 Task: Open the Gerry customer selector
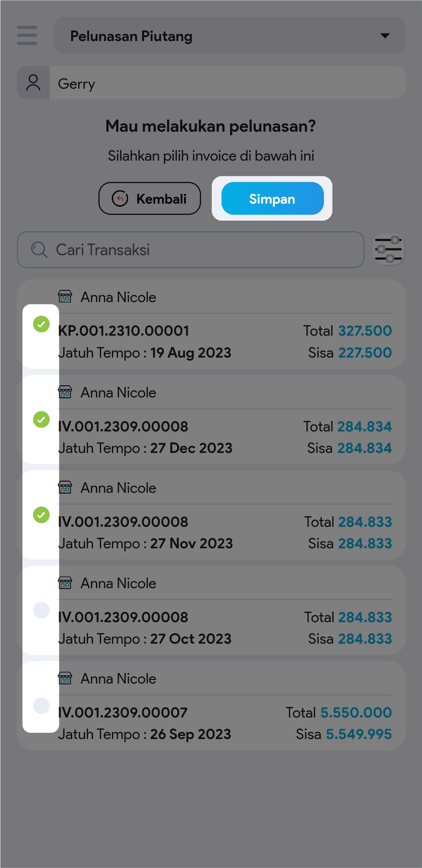coord(227,82)
